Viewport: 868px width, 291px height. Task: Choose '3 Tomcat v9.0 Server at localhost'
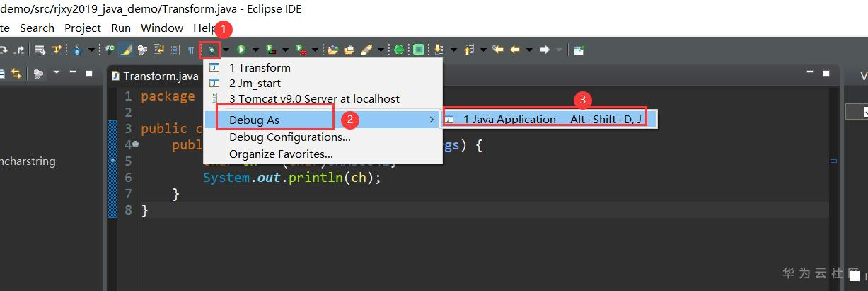(323, 99)
